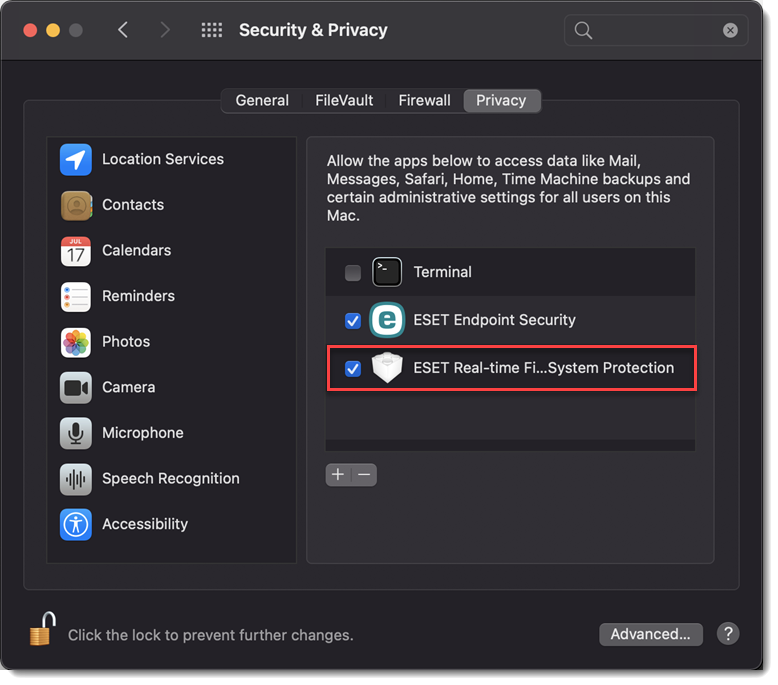
Task: Click inside the search input field
Action: [x=656, y=30]
